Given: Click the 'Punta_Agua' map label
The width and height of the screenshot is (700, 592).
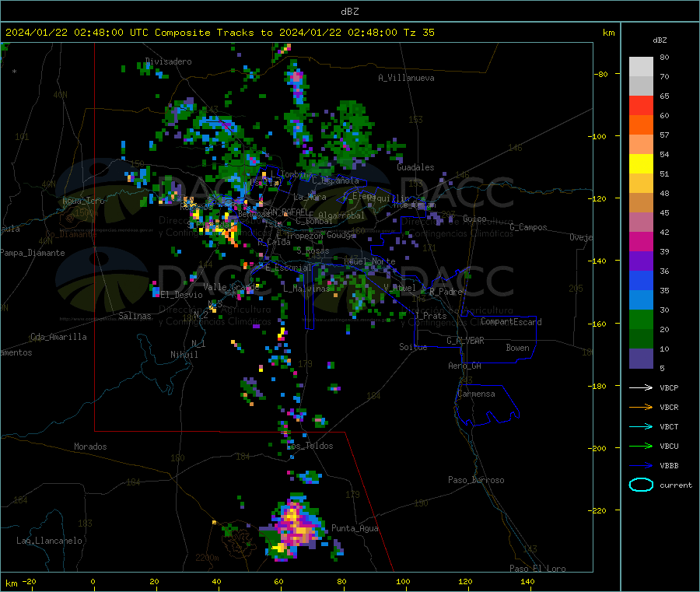Looking at the screenshot, I should (x=355, y=528).
